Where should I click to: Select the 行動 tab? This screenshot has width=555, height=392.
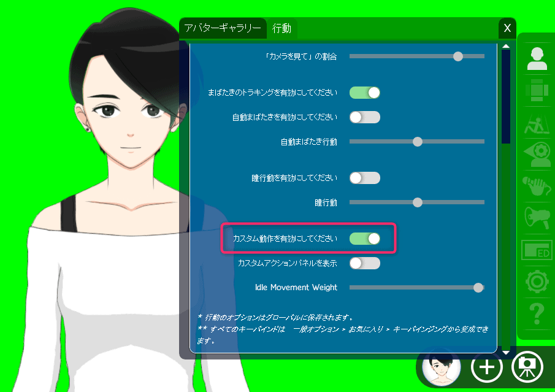point(281,28)
